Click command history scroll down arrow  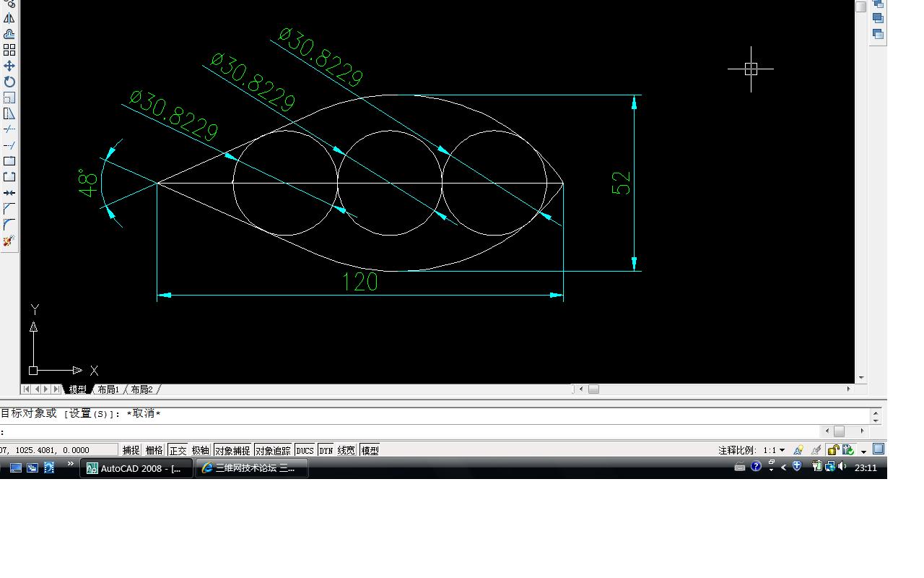[x=876, y=420]
